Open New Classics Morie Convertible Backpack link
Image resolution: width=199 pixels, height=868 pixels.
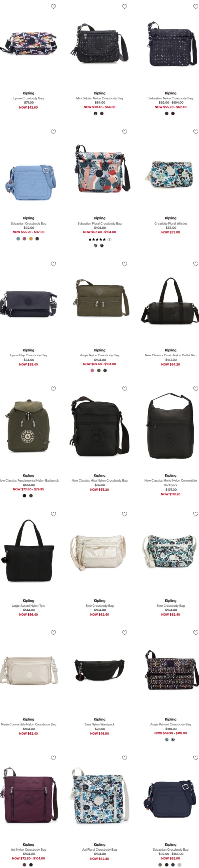(x=171, y=483)
